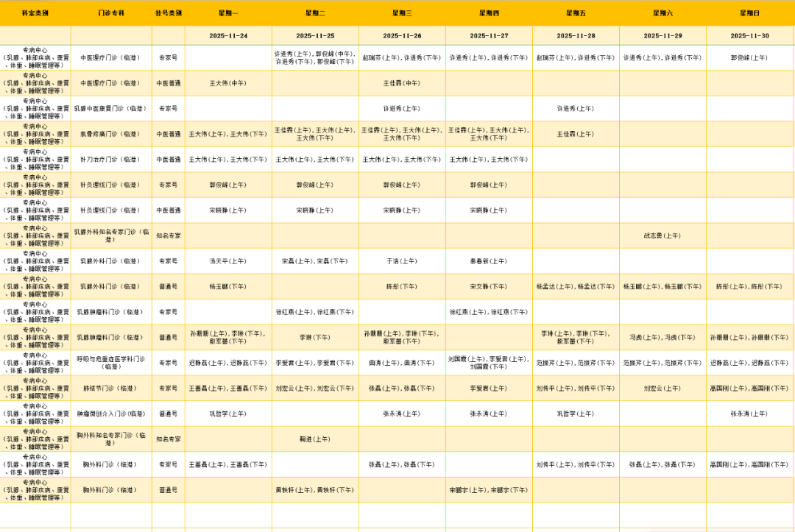
Task: Click the 2025-11-27 date cell
Action: (x=489, y=35)
